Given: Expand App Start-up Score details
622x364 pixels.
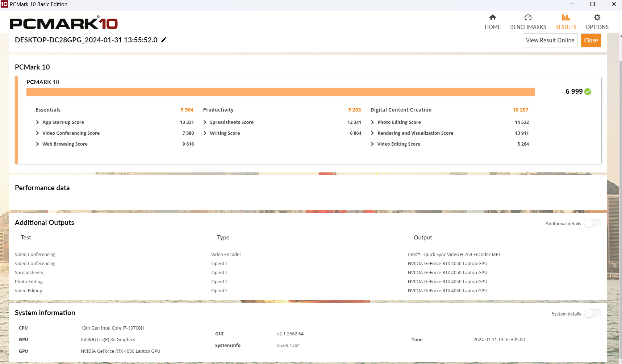Looking at the screenshot, I should coord(38,122).
